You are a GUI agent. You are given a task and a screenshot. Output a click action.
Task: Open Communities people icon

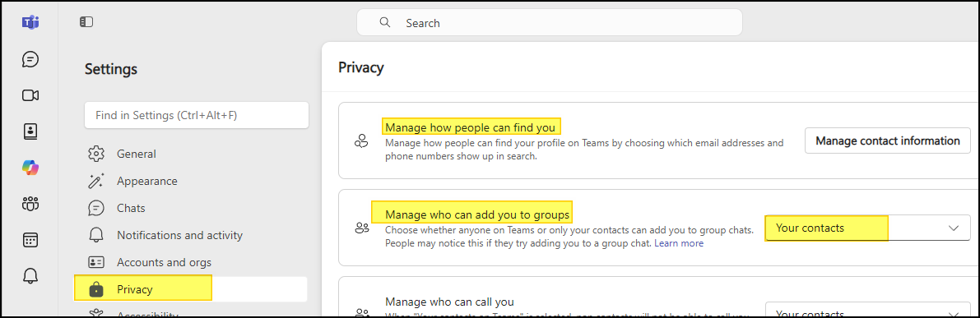[30, 203]
